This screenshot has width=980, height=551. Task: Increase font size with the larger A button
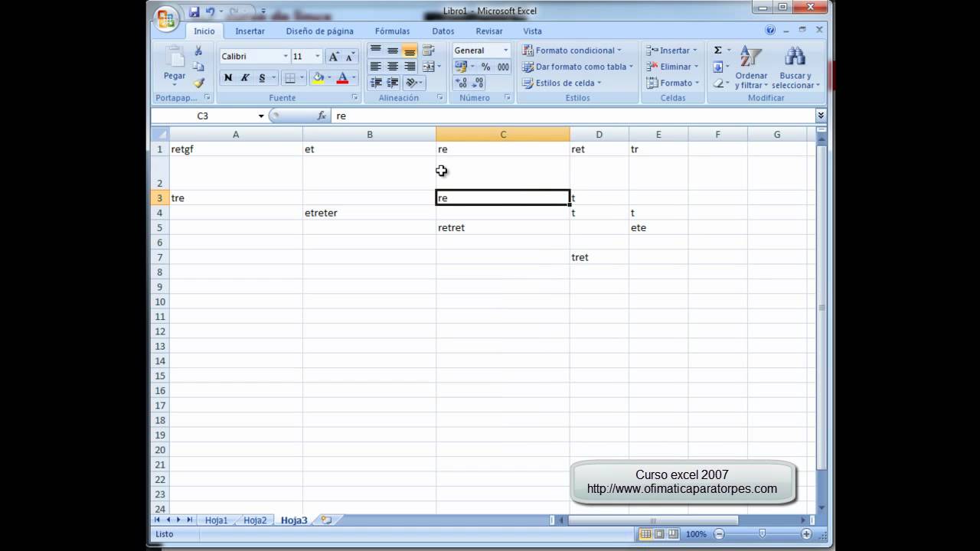point(334,57)
